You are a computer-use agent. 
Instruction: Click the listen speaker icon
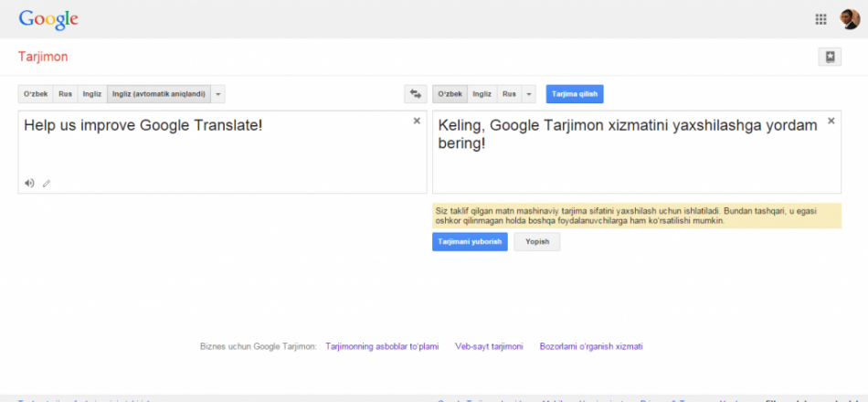[x=29, y=183]
